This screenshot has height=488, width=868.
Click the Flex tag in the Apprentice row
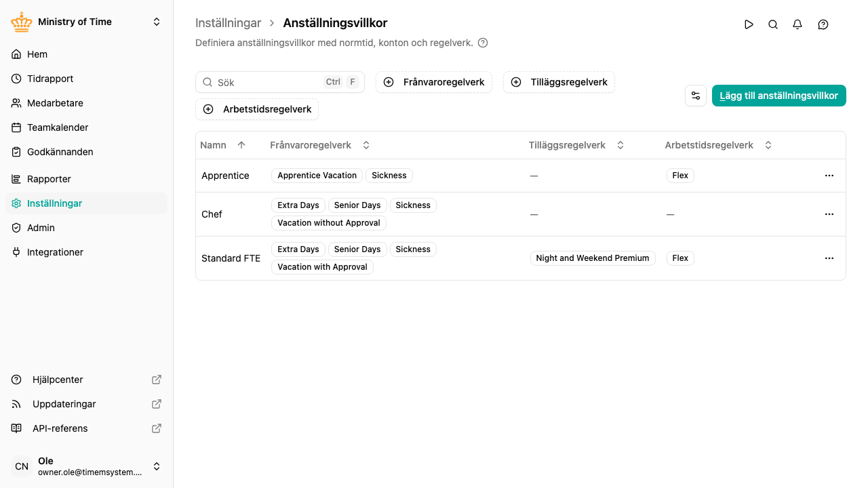point(680,176)
